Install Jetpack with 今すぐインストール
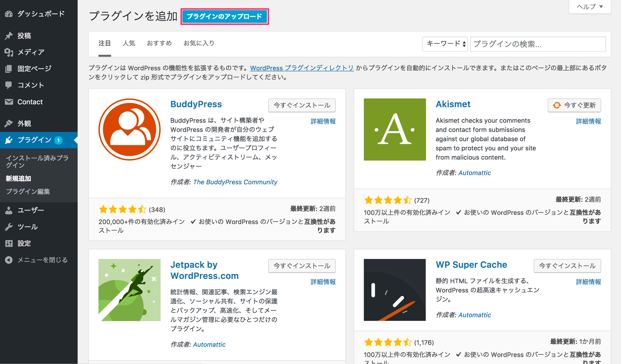Viewport: 621px width, 364px height. click(x=302, y=266)
